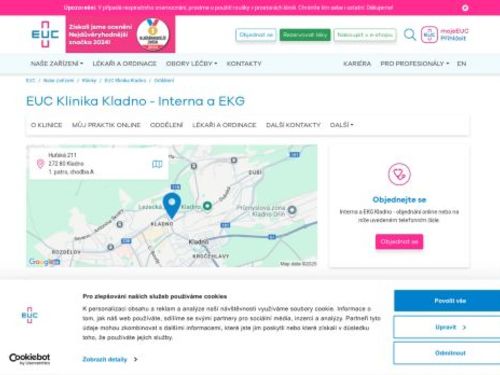The width and height of the screenshot is (500, 375).
Task: Click the 'Objednejte se' heading
Action: 399,200
